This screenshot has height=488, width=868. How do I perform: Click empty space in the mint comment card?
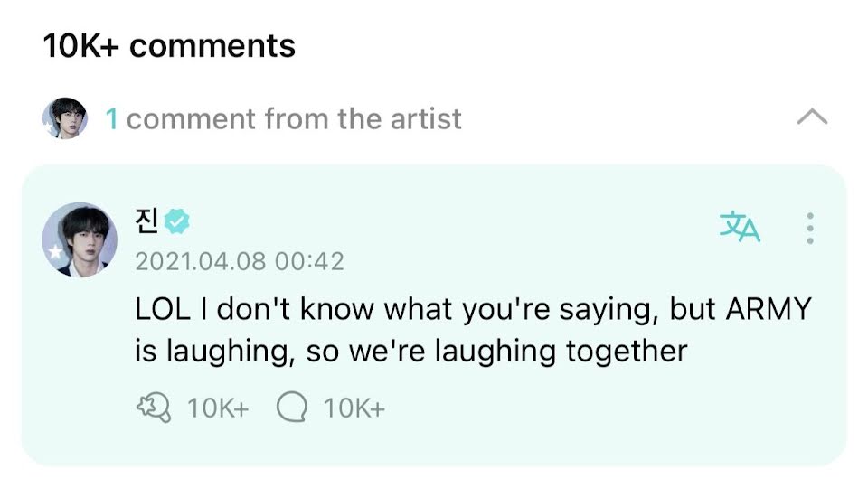(588, 416)
